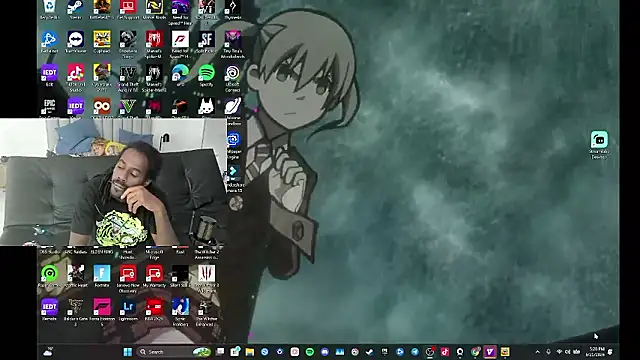
Task: Open the Adobe Lightroom Lr icon
Action: 128,310
